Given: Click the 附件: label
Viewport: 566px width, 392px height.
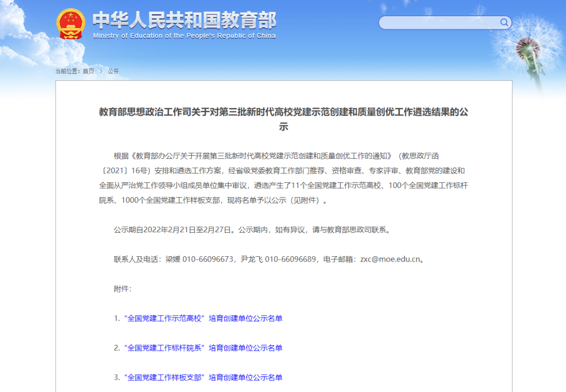Looking at the screenshot, I should [123, 289].
